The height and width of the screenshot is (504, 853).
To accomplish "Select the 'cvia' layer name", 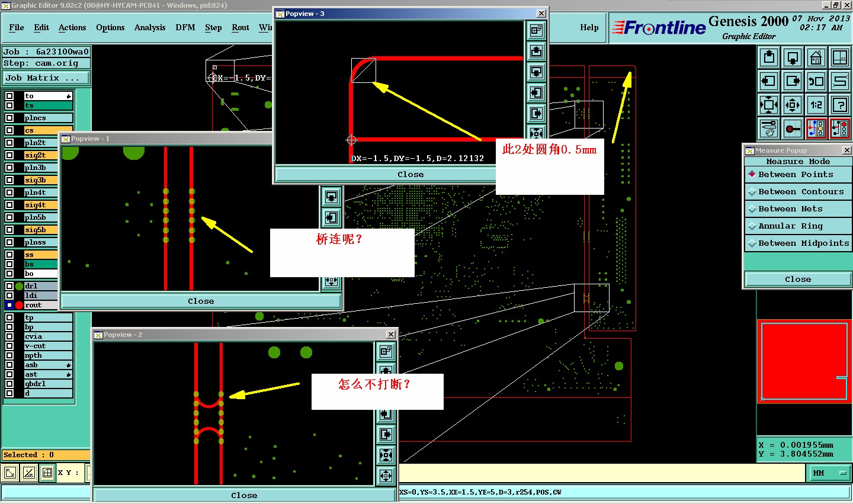I will [x=48, y=336].
